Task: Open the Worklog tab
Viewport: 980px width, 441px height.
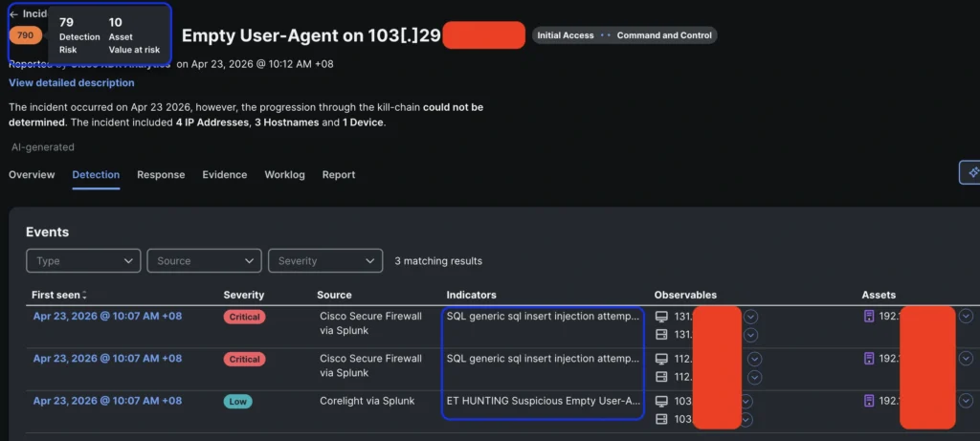Action: coord(285,175)
